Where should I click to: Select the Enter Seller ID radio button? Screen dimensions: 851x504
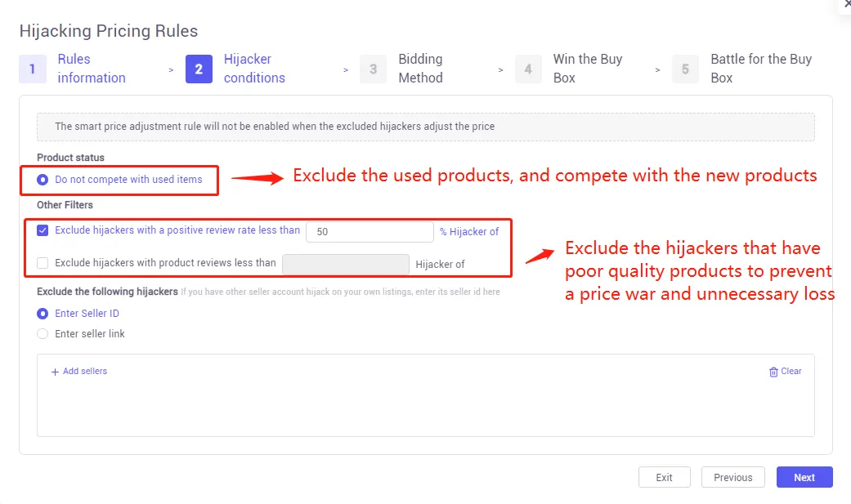pos(42,313)
